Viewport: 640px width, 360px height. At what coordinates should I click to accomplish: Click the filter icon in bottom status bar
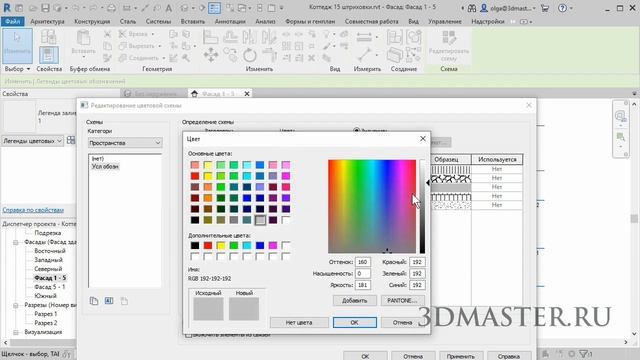click(584, 354)
